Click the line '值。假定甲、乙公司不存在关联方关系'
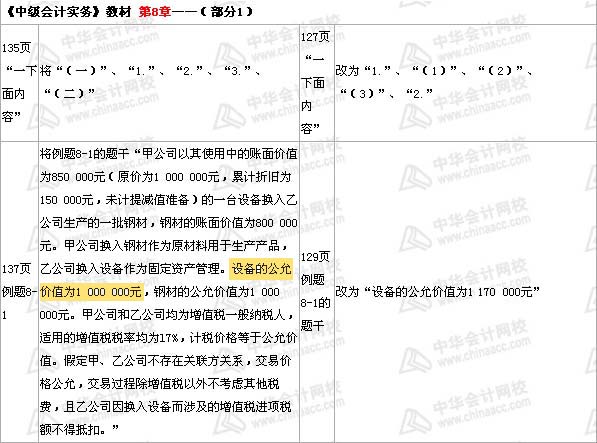 pos(166,361)
